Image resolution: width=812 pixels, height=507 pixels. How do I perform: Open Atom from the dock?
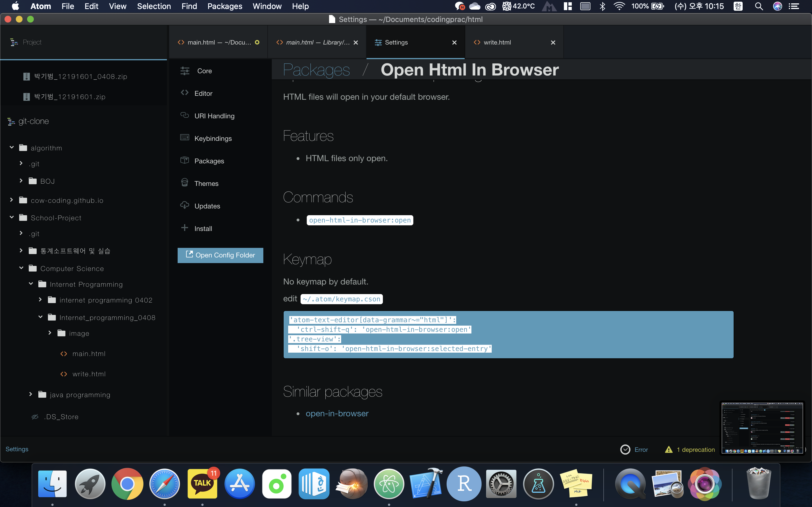(x=389, y=484)
